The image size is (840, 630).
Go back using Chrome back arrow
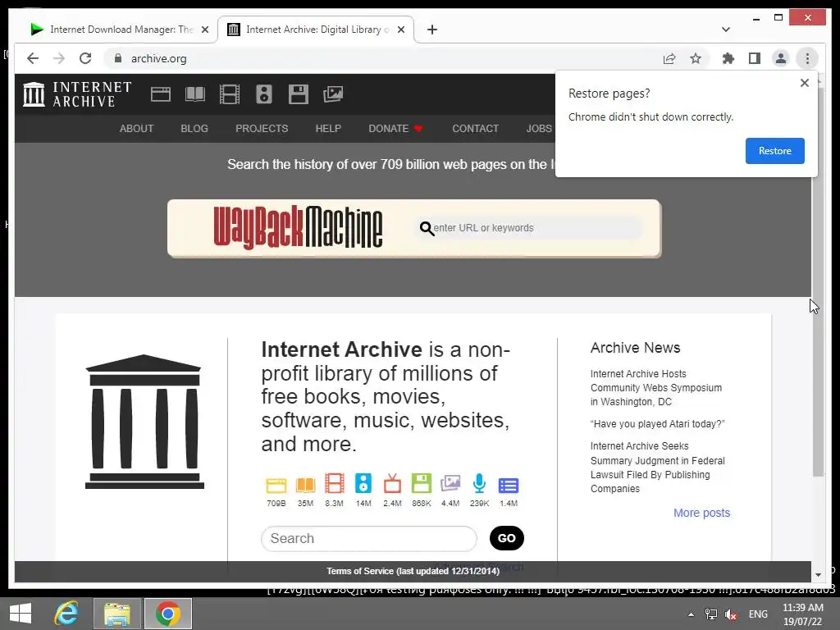[33, 58]
